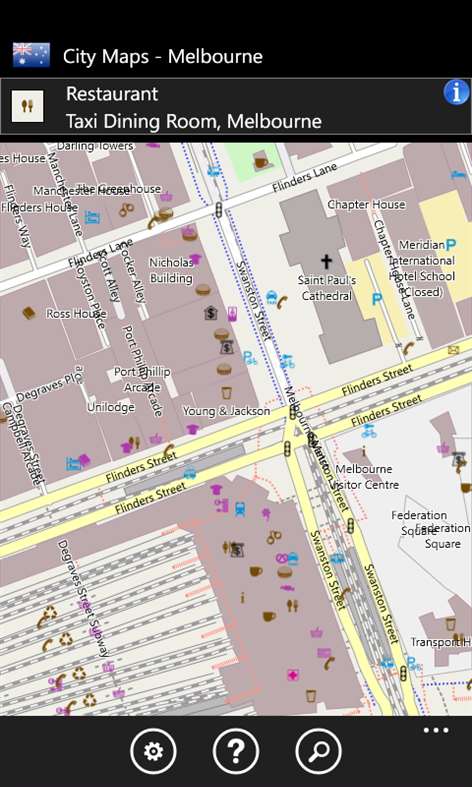Image resolution: width=472 pixels, height=787 pixels.
Task: Tap the bicycle icon on Flinders Street near Visitor Centre
Action: point(369,431)
